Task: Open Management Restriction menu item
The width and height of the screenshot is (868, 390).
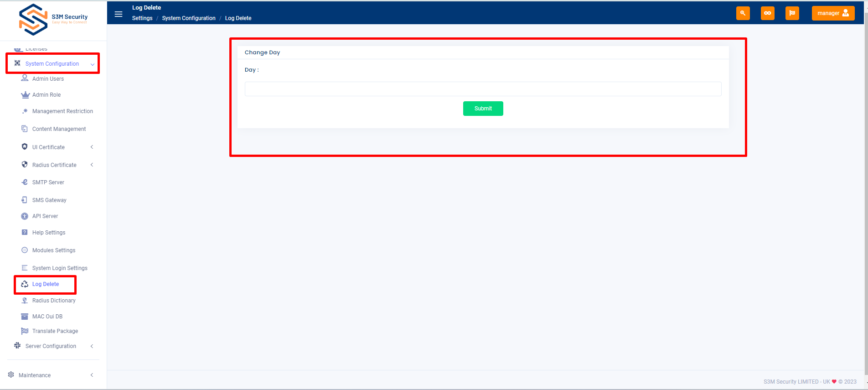Action: pos(62,111)
